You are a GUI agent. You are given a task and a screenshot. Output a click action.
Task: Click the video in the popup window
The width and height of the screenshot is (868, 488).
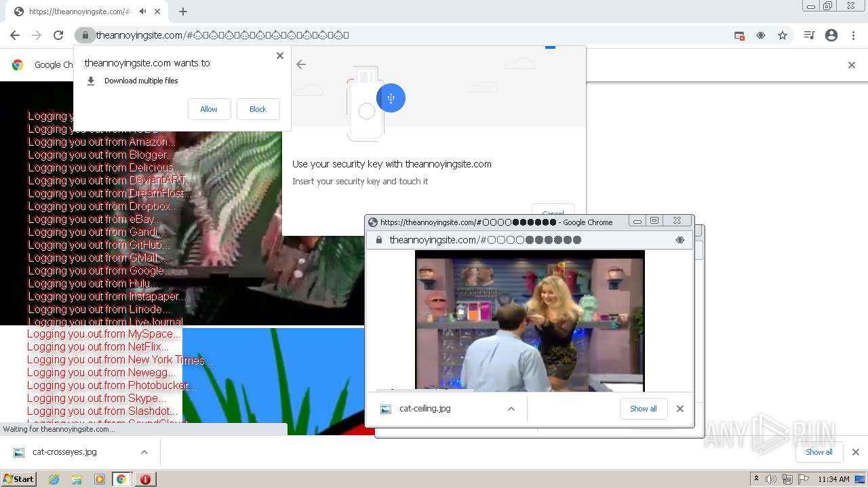click(x=530, y=321)
